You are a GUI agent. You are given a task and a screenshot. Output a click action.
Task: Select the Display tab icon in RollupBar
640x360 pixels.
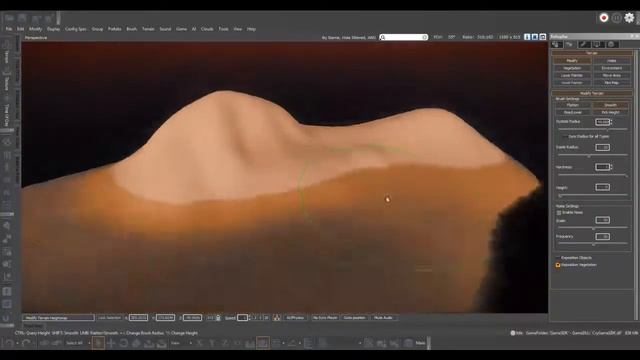597,44
